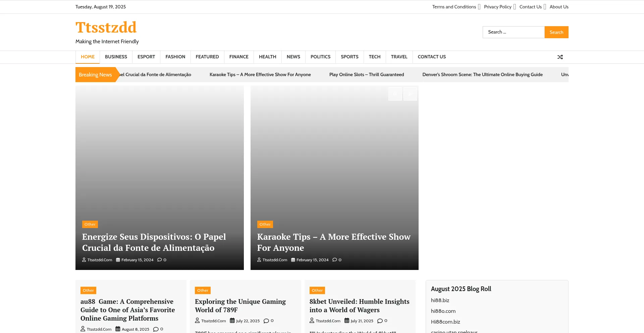This screenshot has width=644, height=333.
Task: Click calendar icon beside July 21, 2025
Action: coord(347,321)
